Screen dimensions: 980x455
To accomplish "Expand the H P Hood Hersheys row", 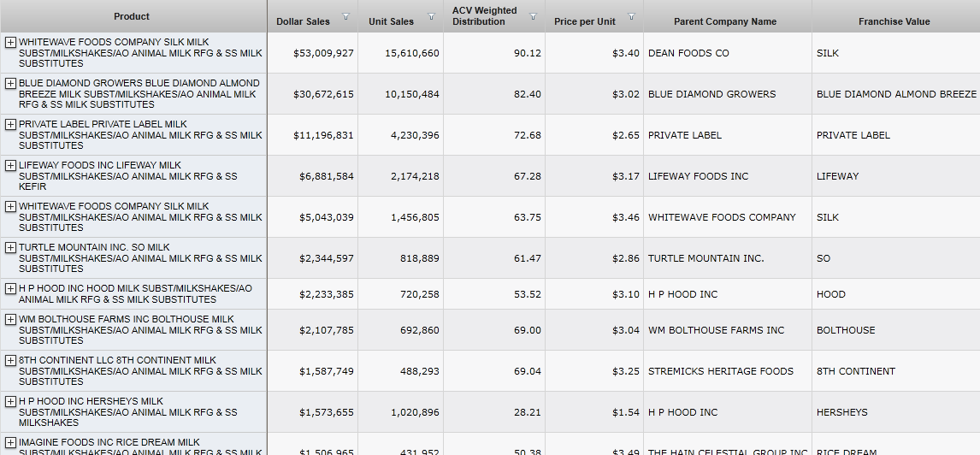I will click(10, 402).
